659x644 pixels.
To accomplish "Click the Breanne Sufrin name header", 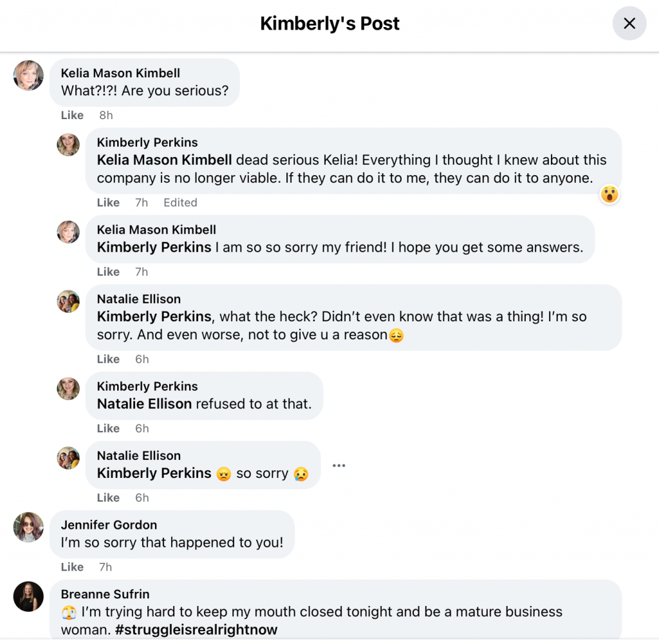I will (104, 594).
